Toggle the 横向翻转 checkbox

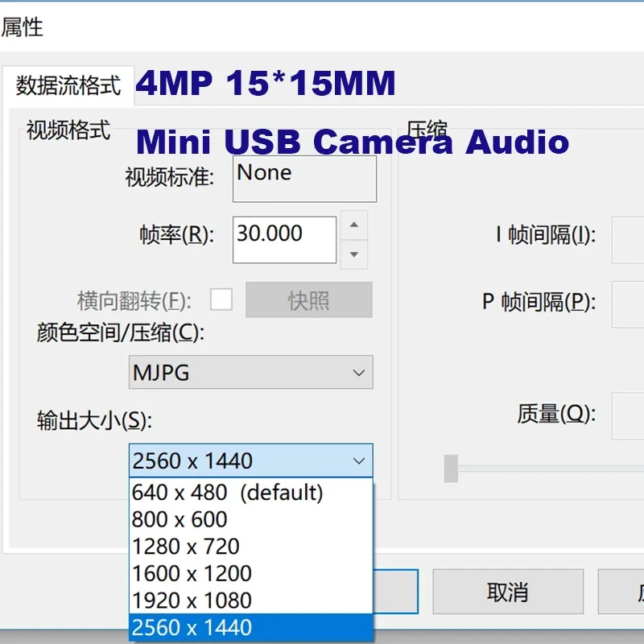[223, 299]
